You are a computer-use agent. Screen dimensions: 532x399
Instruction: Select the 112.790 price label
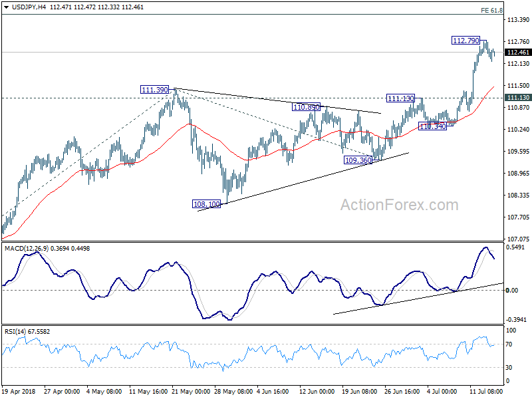(466, 41)
